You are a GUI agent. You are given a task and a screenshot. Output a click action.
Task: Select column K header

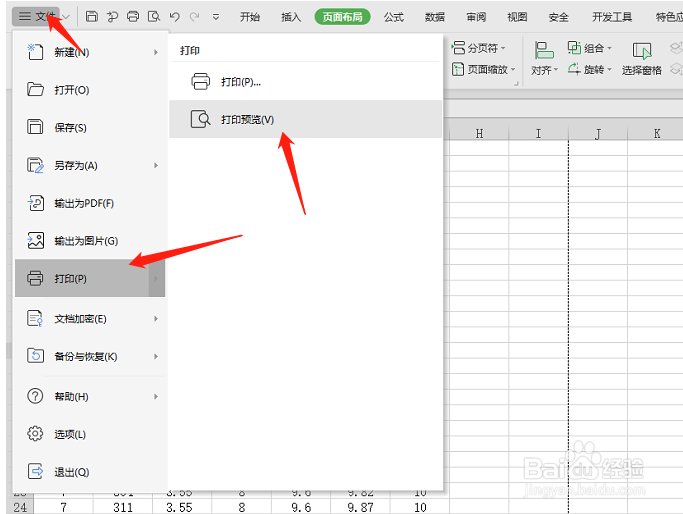[x=656, y=134]
